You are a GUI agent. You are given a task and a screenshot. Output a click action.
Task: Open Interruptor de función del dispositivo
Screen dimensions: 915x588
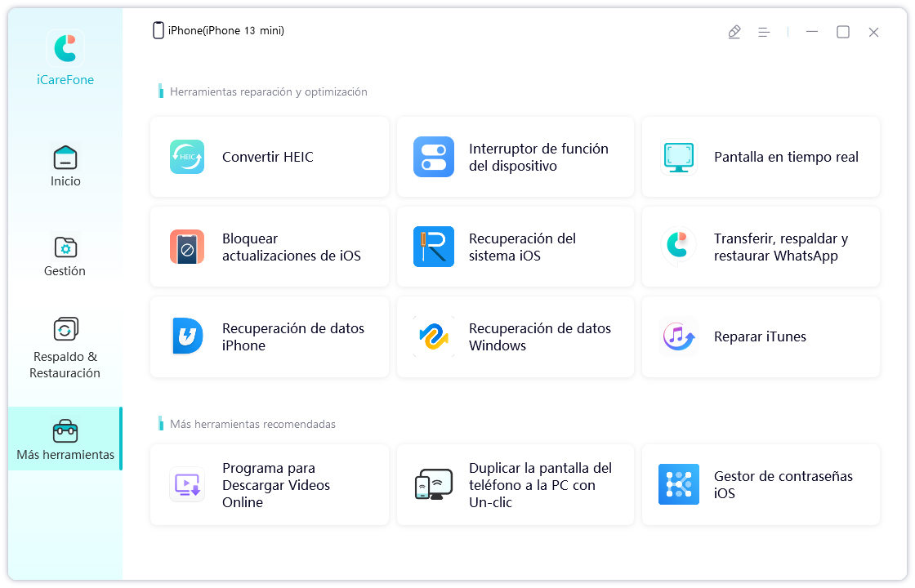tap(516, 157)
